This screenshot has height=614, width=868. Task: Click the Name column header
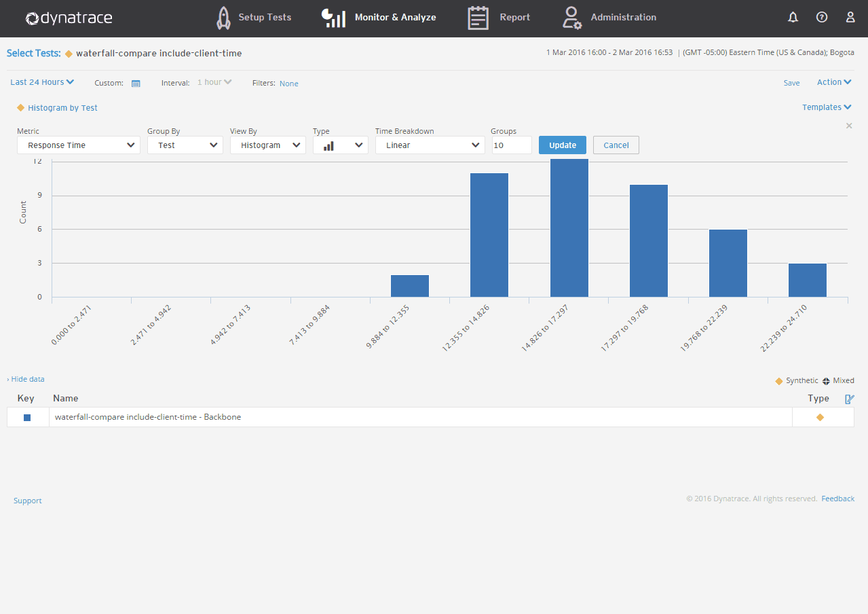66,399
